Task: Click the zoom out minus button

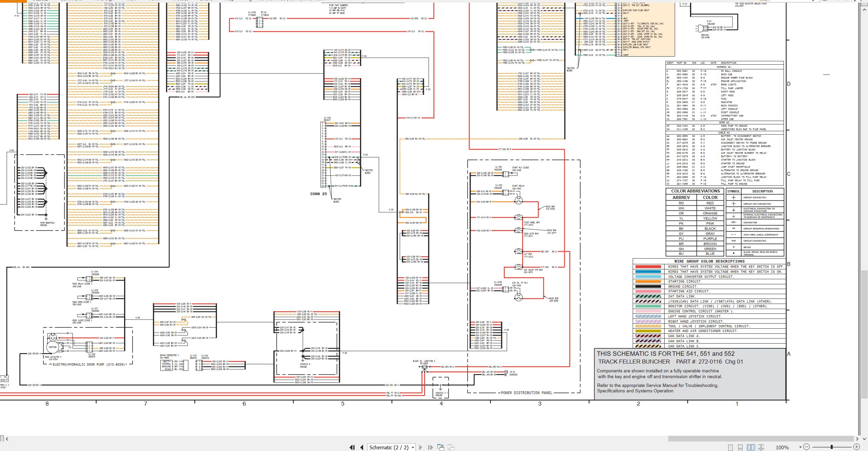Action: (x=806, y=447)
